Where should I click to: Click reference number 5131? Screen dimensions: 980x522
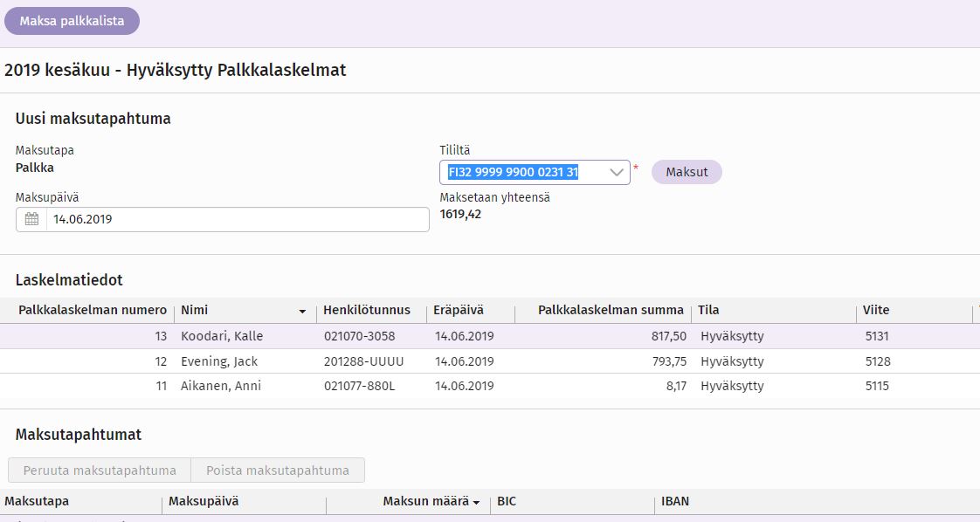click(877, 336)
